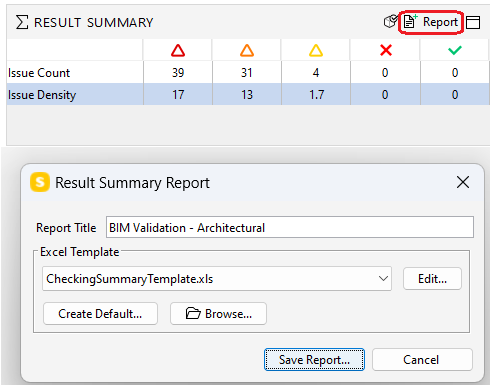Click Issue Density value 17
Screen dimensions: 490x385
point(178,95)
